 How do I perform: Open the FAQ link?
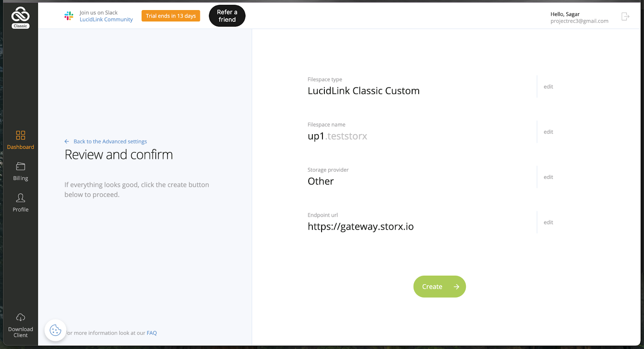click(152, 333)
